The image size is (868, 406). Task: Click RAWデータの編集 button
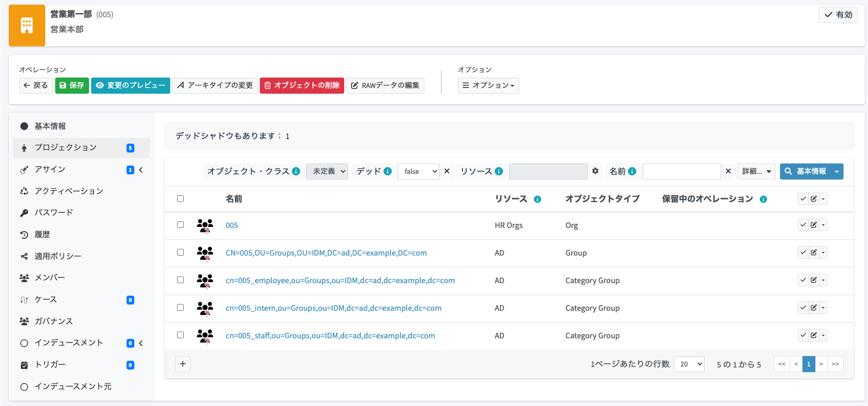385,85
